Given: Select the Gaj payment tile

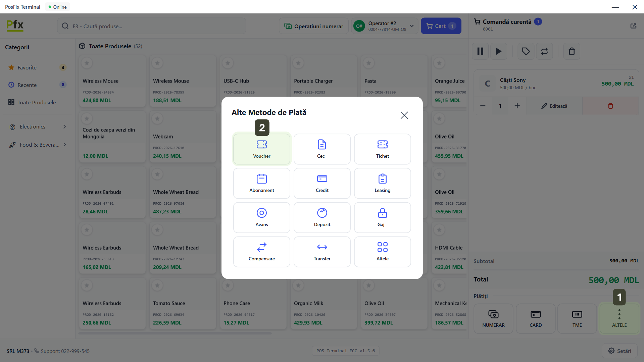Looking at the screenshot, I should [382, 218].
